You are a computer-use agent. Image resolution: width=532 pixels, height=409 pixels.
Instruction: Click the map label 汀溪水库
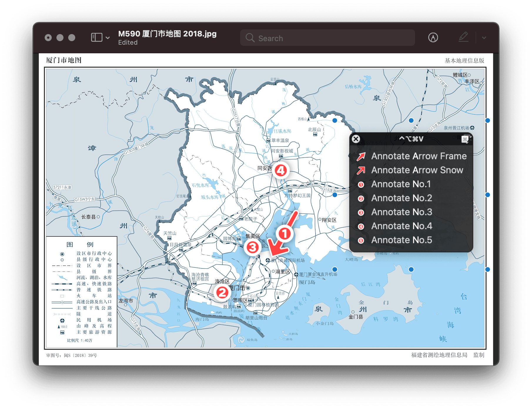point(283,131)
